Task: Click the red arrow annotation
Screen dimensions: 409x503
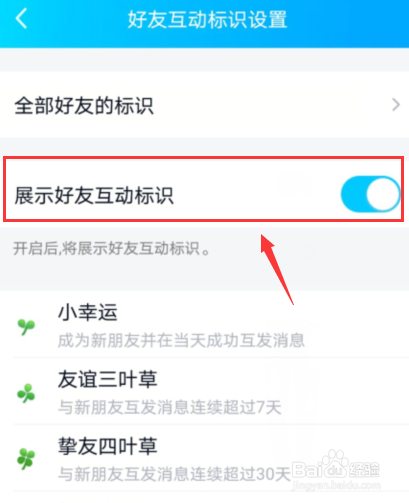Action: pyautogui.click(x=277, y=269)
